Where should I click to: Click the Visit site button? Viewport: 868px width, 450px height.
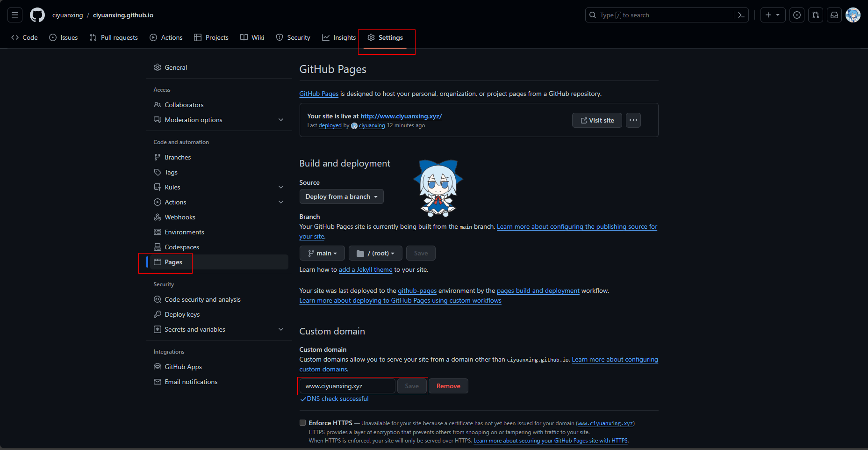click(x=597, y=120)
